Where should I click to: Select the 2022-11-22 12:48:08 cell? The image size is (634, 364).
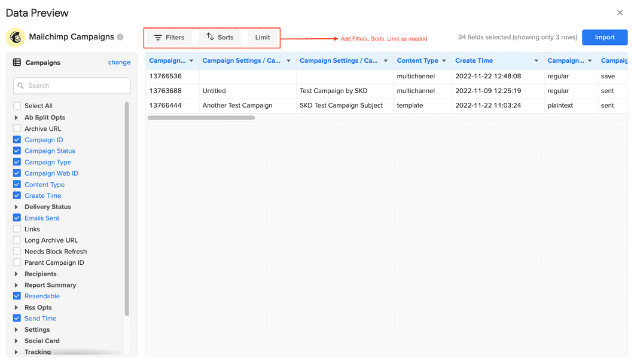(498, 77)
